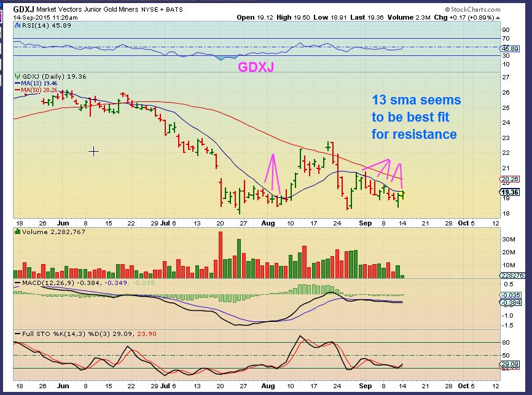Viewport: 532px width, 395px height.
Task: Click the green up-triangle beside Chg +0.89%
Action: tap(498, 18)
